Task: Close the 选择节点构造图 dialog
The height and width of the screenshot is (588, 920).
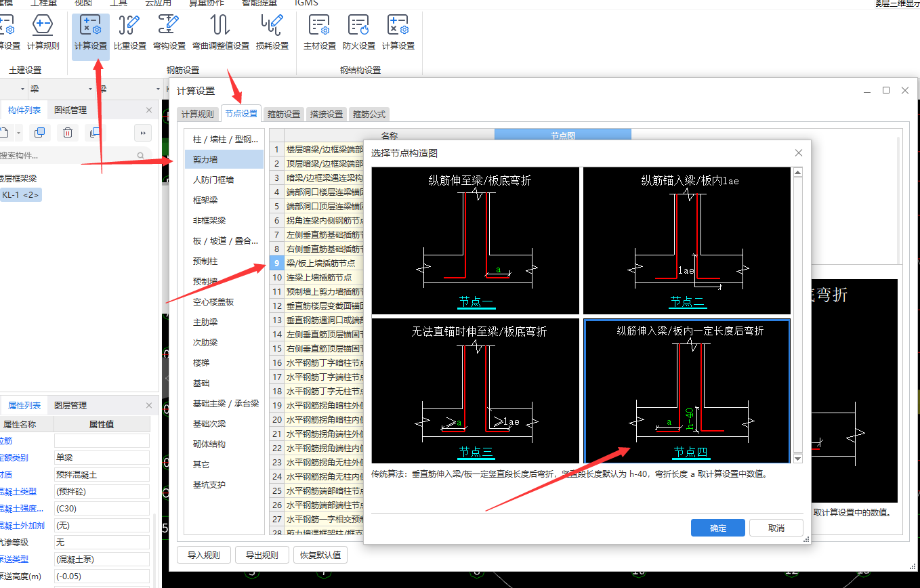Action: tap(798, 153)
